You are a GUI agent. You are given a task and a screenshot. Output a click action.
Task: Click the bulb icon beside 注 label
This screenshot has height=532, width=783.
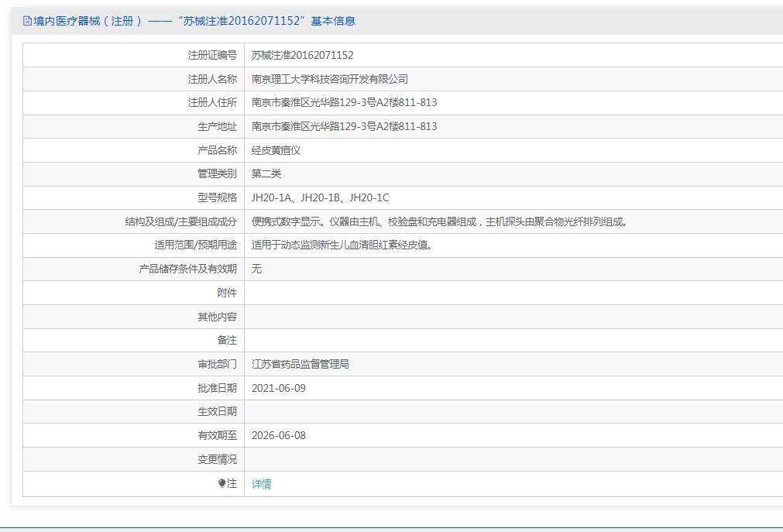[222, 483]
